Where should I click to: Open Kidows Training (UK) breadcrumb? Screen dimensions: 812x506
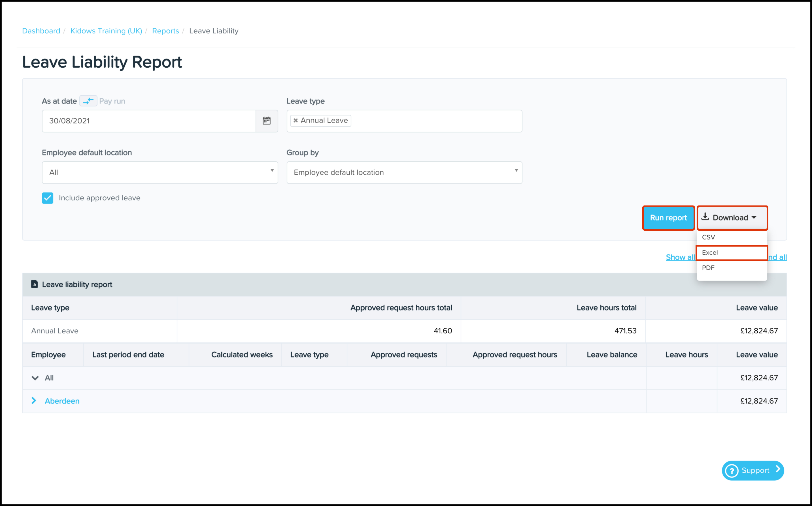point(106,31)
